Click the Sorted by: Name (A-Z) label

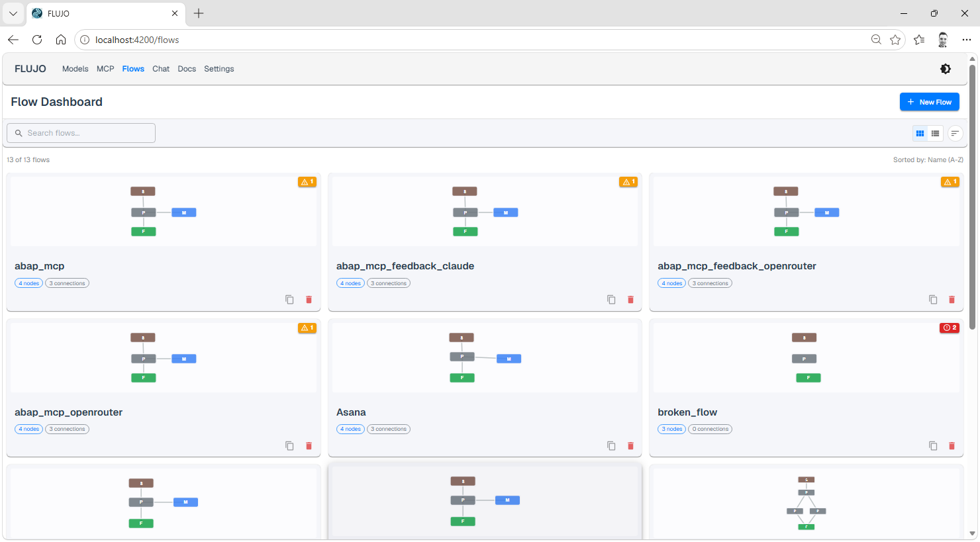point(928,160)
